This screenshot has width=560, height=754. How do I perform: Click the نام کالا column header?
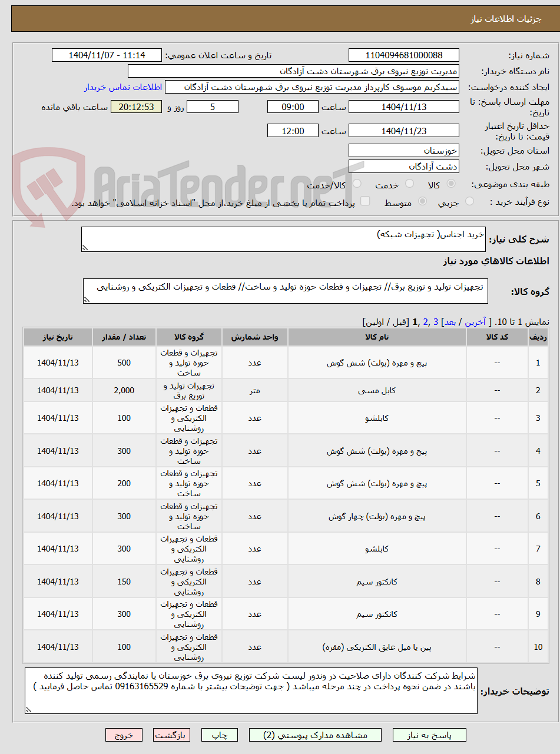(377, 337)
